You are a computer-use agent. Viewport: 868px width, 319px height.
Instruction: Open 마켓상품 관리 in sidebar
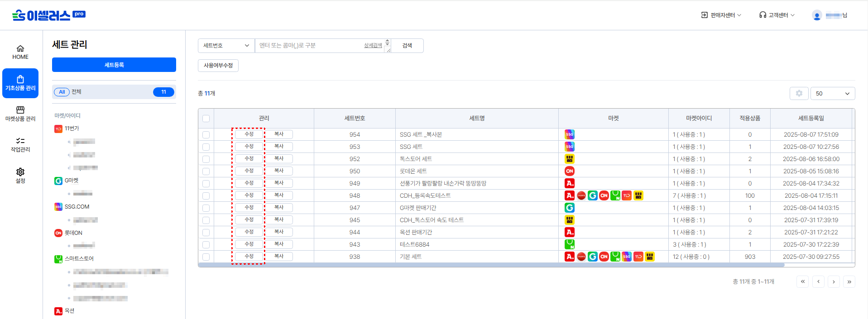pos(20,114)
